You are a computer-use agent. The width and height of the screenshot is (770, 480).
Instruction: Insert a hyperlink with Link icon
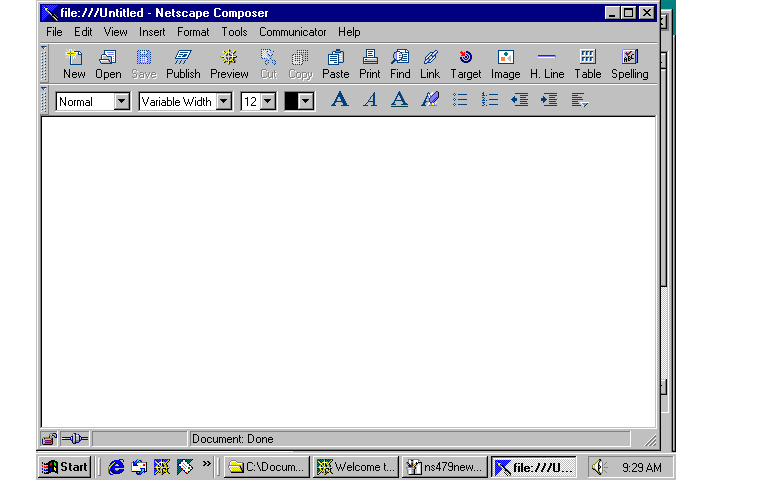pos(430,64)
